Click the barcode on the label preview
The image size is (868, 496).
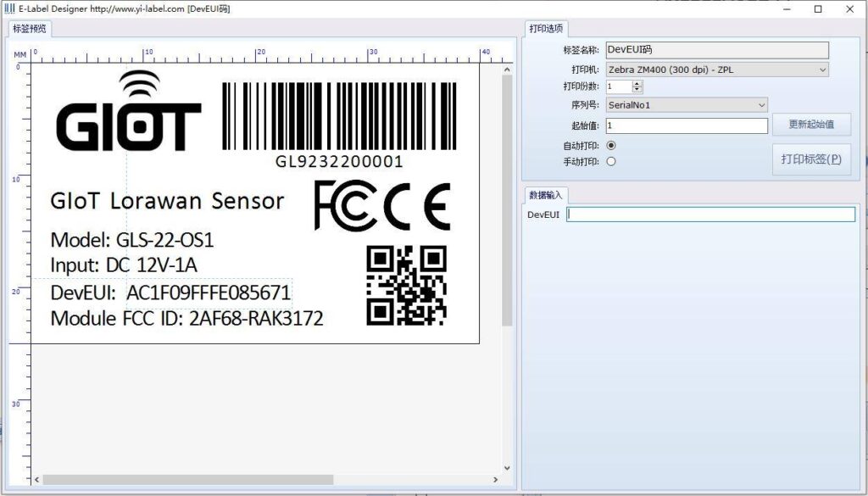coord(339,116)
